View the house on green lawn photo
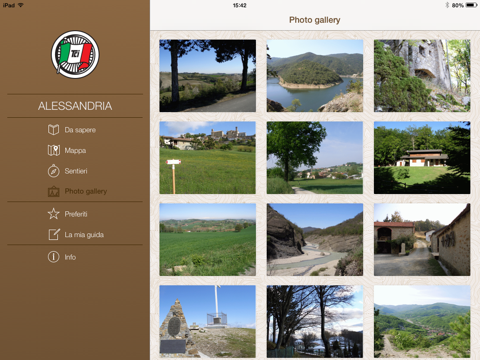This screenshot has height=360, width=480. tap(422, 158)
